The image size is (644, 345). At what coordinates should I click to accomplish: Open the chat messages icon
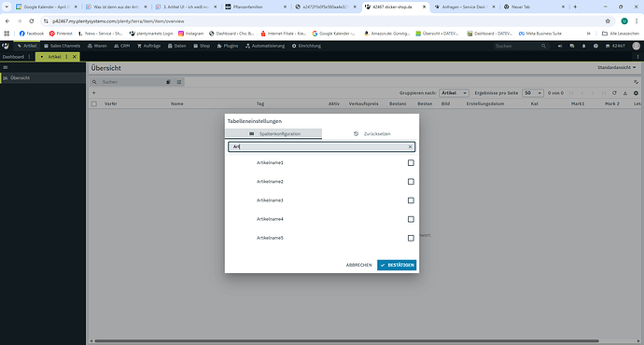[572, 46]
